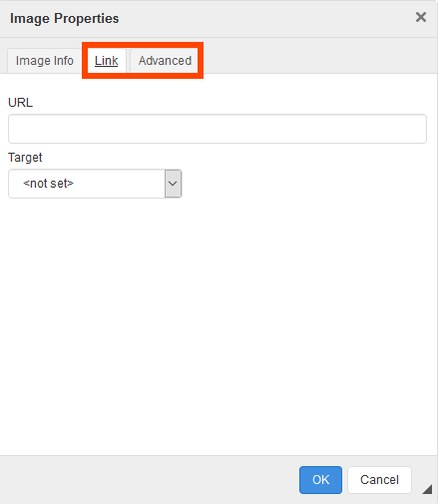Confirm changes with the OK button
Image resolution: width=438 pixels, height=504 pixels.
tap(320, 480)
